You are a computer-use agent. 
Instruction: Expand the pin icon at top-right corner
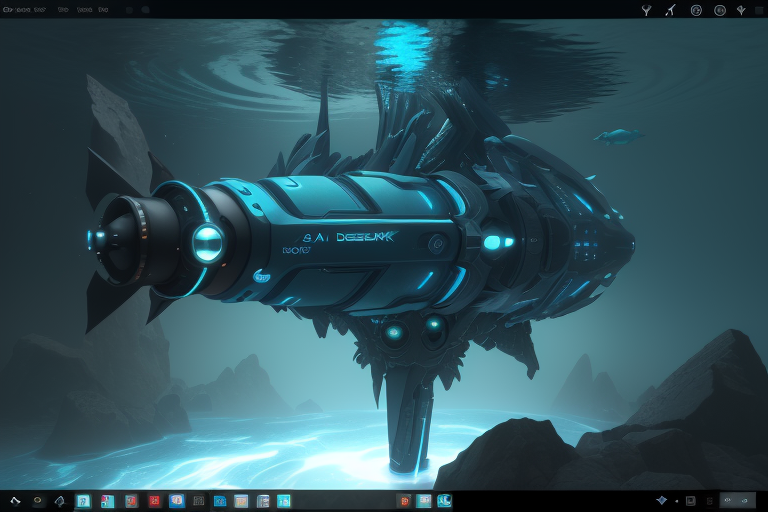click(741, 10)
